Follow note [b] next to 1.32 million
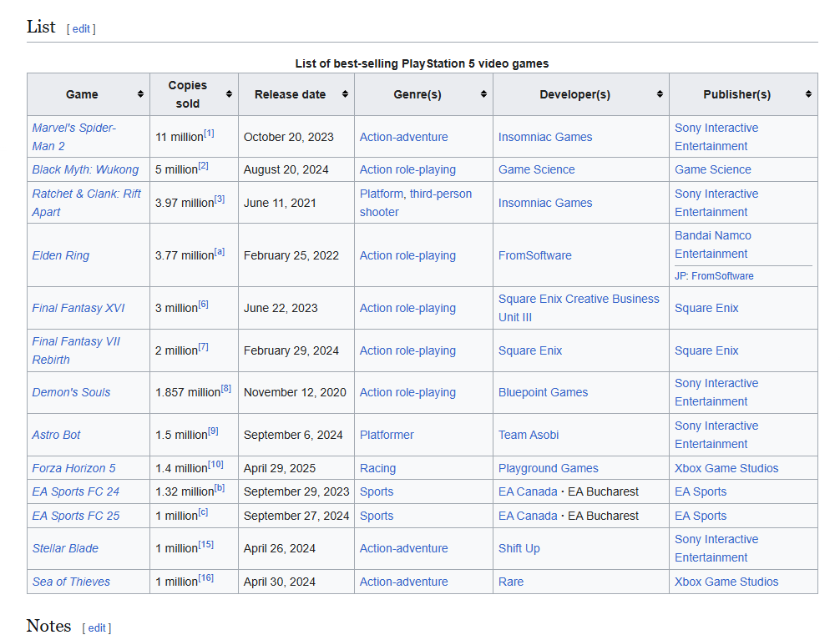This screenshot has height=640, width=840. 220,488
